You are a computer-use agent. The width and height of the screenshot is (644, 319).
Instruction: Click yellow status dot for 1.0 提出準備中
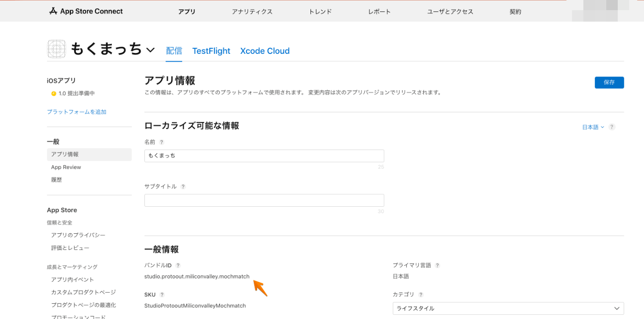[53, 93]
